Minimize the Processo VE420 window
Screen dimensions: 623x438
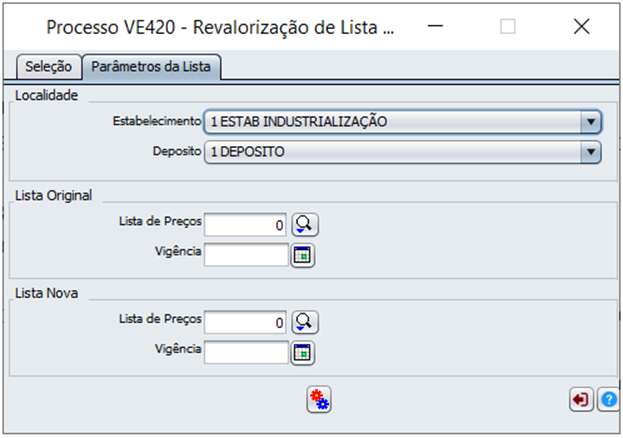point(435,27)
